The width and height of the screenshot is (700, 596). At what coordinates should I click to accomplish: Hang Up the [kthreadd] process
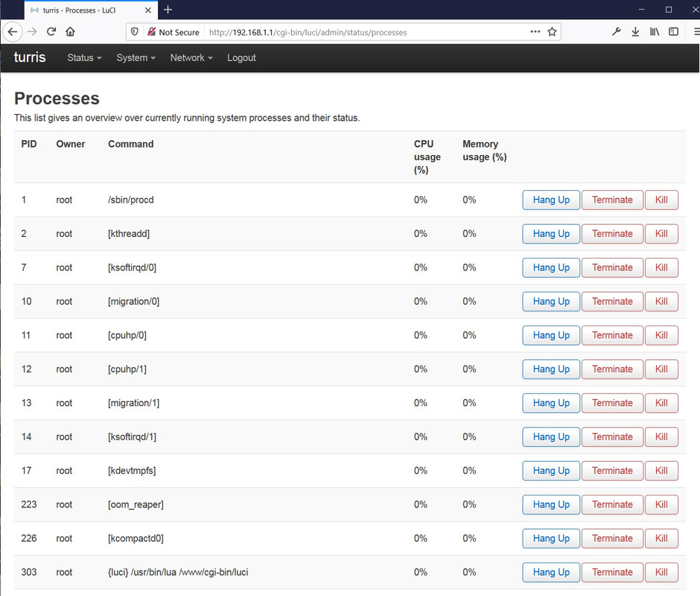pyautogui.click(x=551, y=234)
